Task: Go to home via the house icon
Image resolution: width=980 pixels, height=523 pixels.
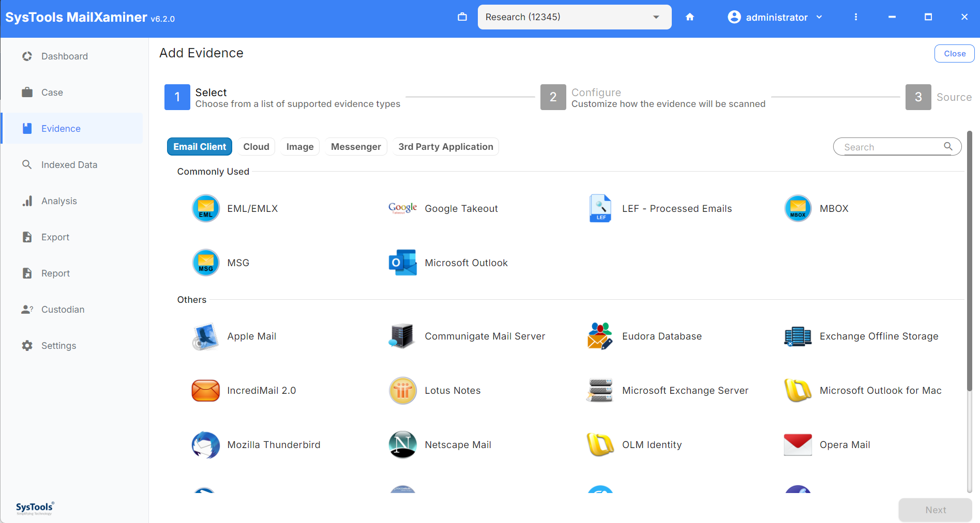Action: 689,17
